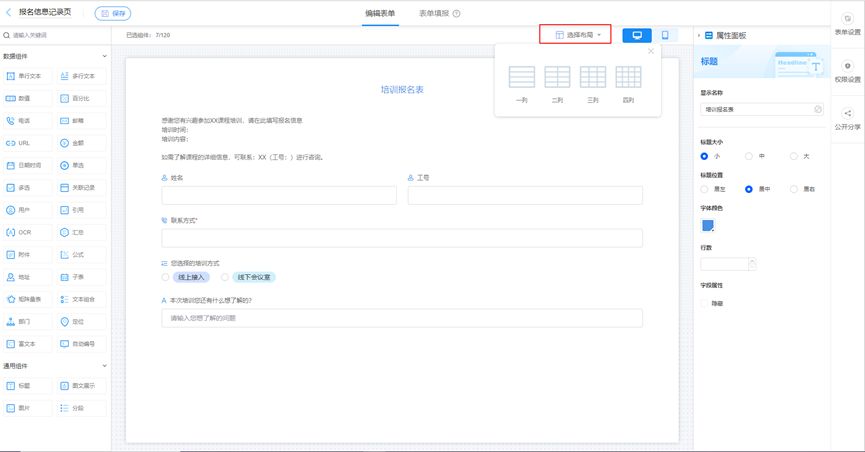Add the 图片 image component
The width and height of the screenshot is (865, 452).
pyautogui.click(x=26, y=408)
